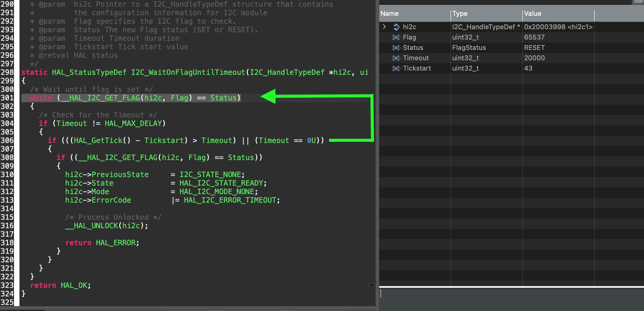
Task: Select the Status value RESET cell
Action: pos(534,48)
